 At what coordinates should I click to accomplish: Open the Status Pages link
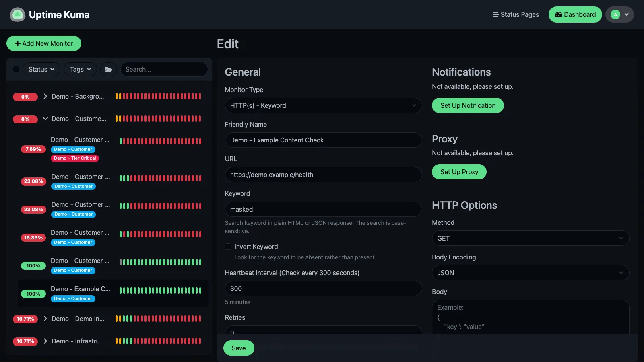516,14
